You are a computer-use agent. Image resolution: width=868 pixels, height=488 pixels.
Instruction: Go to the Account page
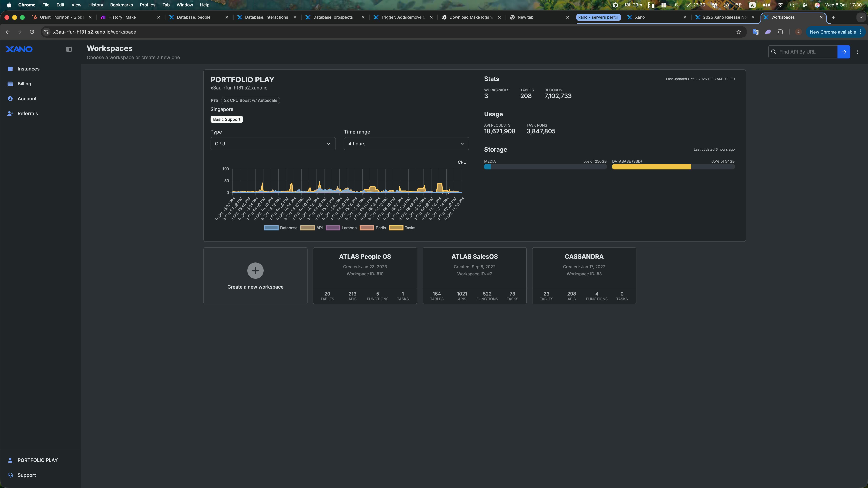pos(27,99)
